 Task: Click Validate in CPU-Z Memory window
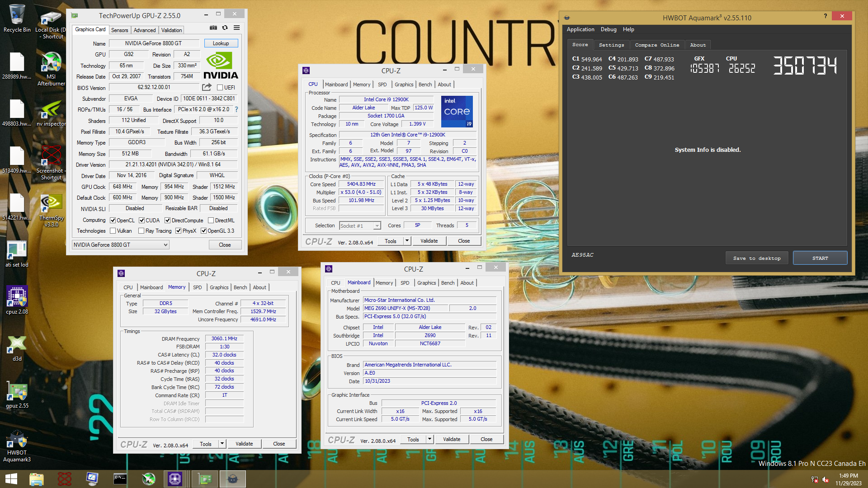(x=244, y=444)
